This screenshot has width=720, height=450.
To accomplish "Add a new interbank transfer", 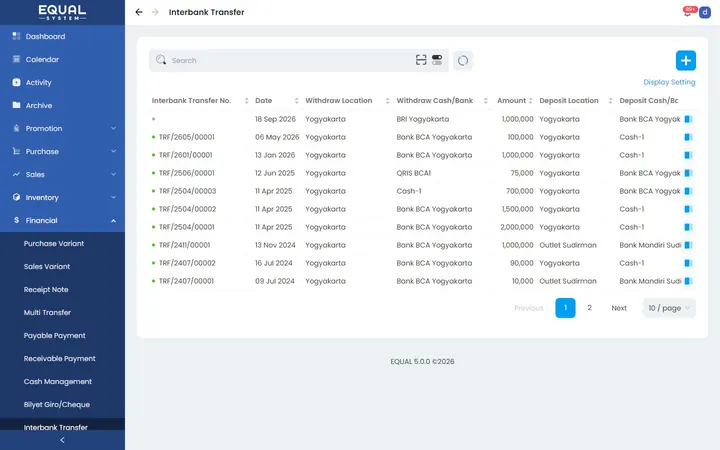I will (686, 61).
